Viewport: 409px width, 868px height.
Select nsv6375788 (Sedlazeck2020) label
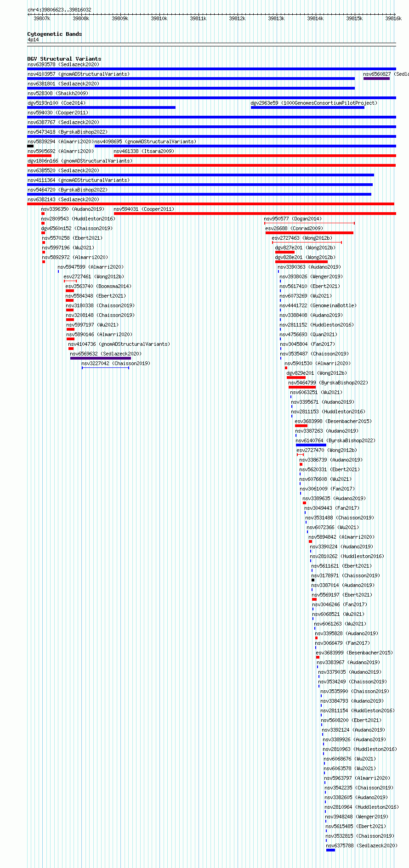coord(362,846)
